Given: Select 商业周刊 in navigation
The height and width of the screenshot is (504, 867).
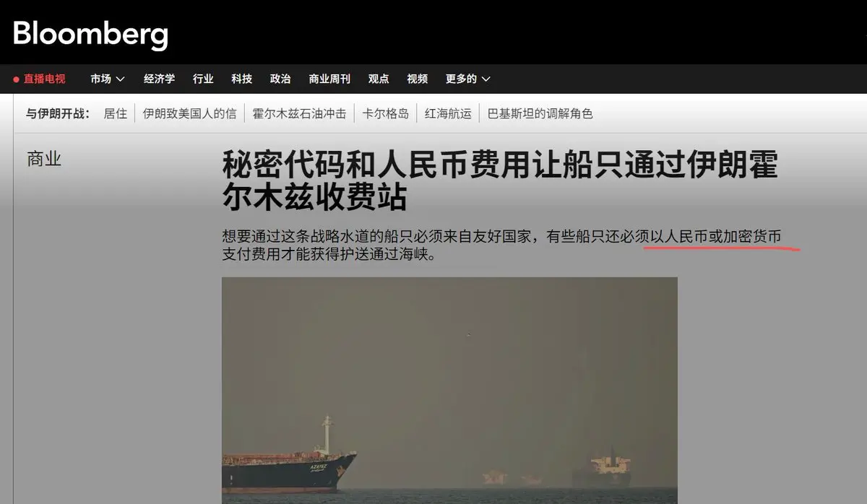Looking at the screenshot, I should [329, 79].
